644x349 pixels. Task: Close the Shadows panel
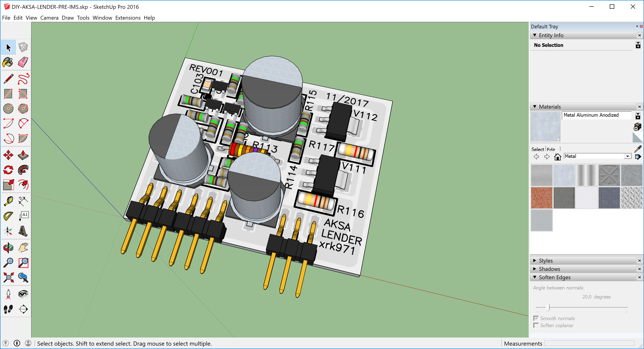(x=639, y=269)
